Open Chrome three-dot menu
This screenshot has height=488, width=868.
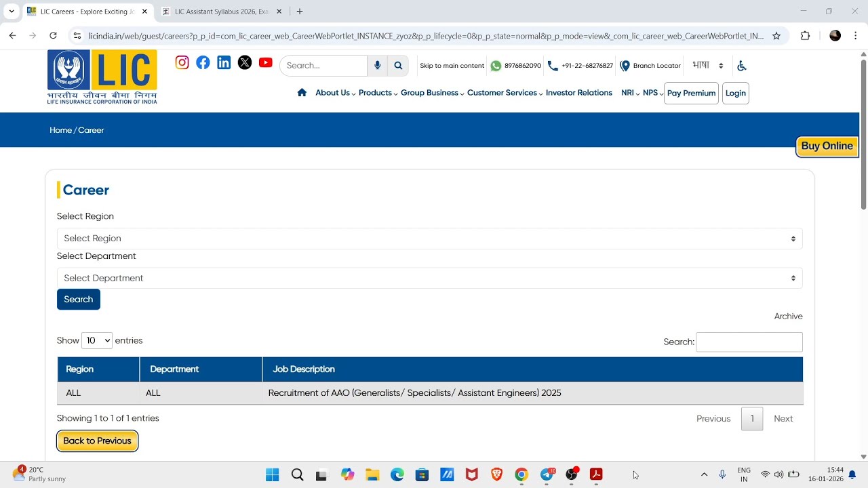point(856,36)
